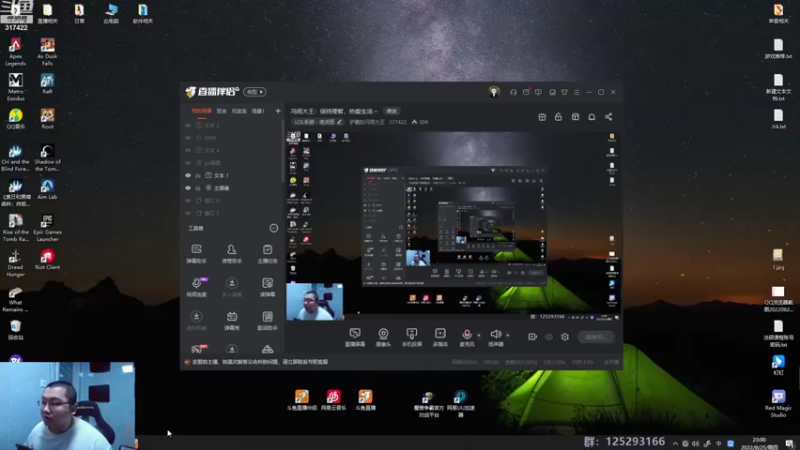The height and width of the screenshot is (450, 800).
Task: Click the LOL手游 category label
Action: click(315, 122)
